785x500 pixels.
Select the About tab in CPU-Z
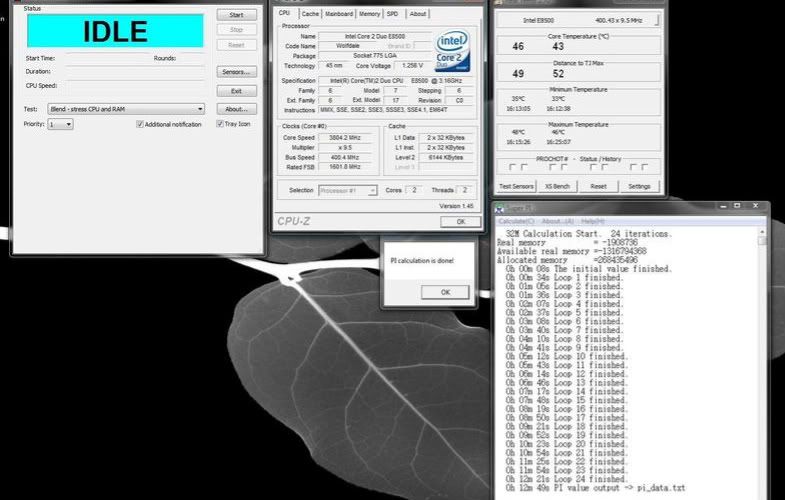tap(418, 14)
